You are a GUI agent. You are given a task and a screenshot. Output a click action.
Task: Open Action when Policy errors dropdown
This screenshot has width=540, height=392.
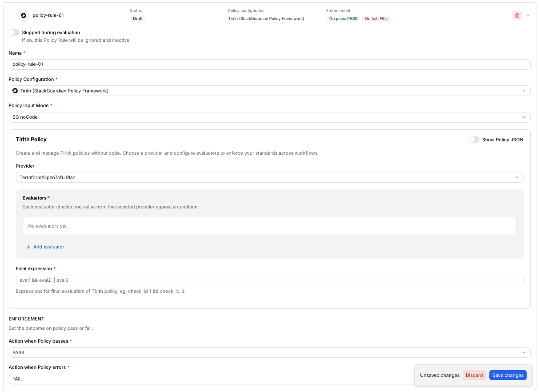(x=211, y=379)
